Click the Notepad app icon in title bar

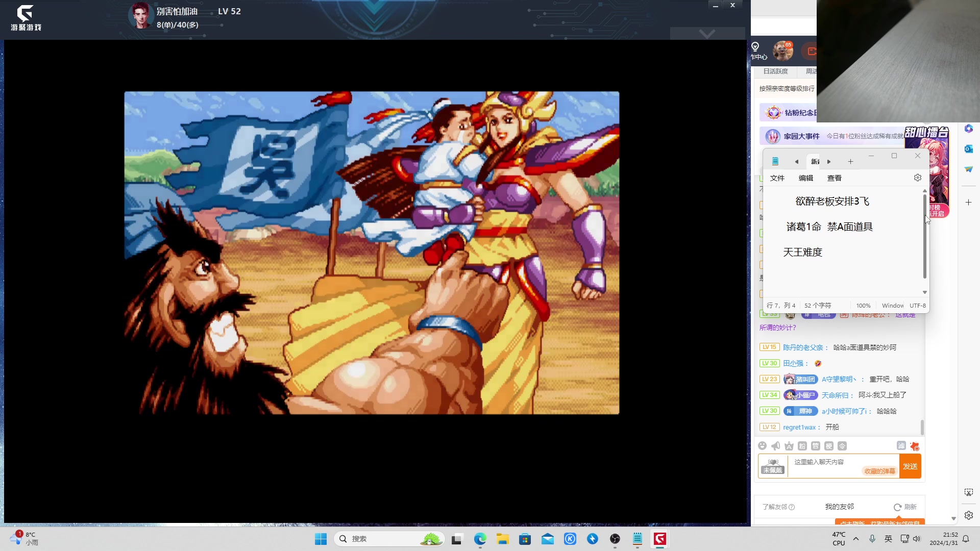(775, 161)
